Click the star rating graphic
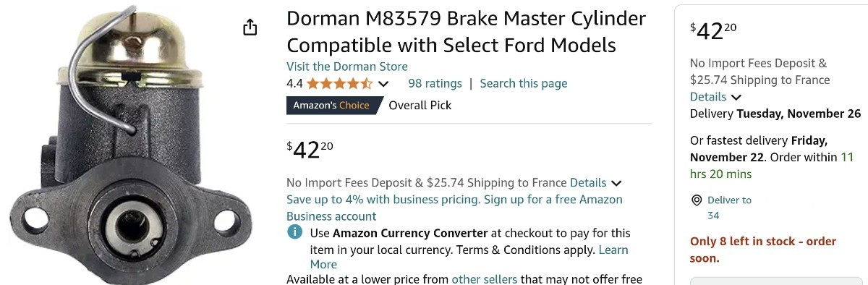This screenshot has height=285, width=868. pos(339,83)
